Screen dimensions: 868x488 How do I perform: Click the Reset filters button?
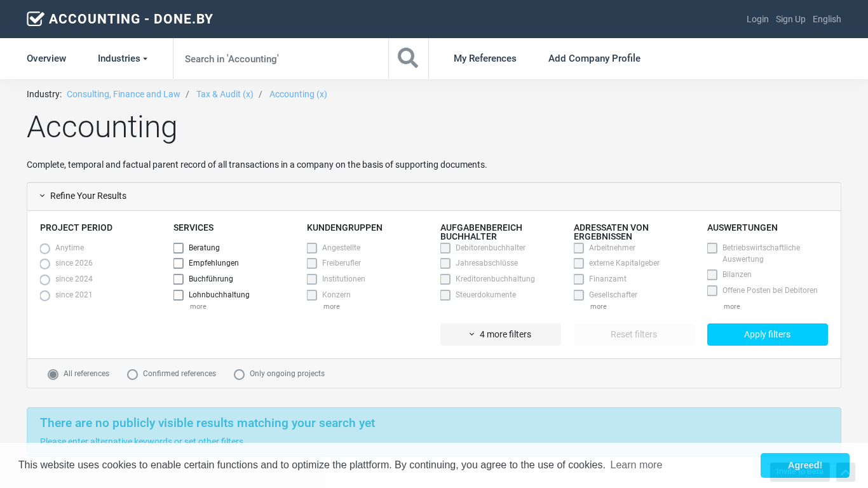(634, 334)
